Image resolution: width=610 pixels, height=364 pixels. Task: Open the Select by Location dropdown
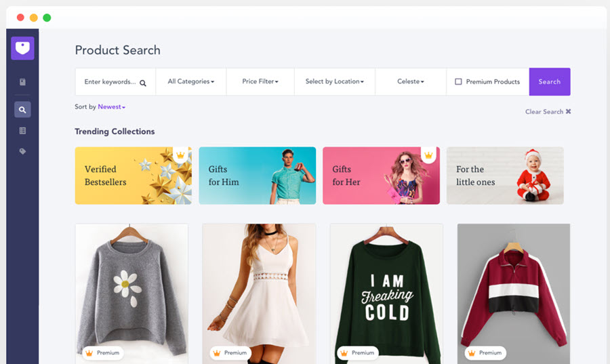334,82
